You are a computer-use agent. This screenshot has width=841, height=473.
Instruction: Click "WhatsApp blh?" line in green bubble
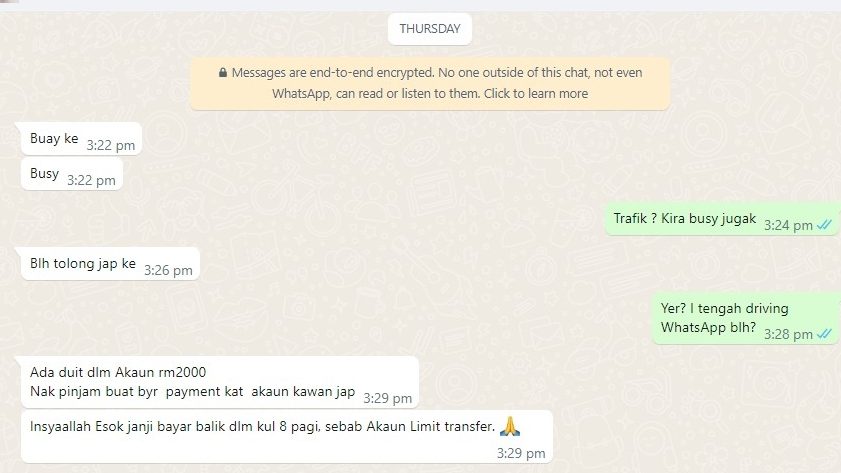click(708, 327)
